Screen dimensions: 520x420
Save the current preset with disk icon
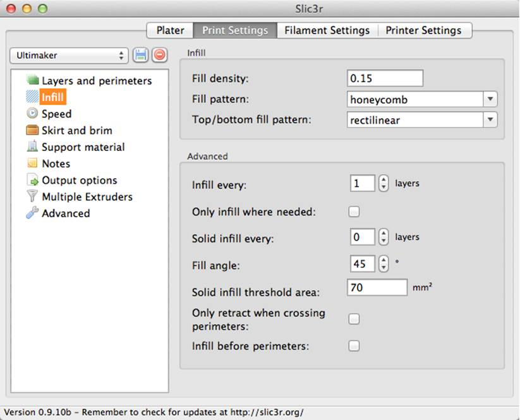141,55
